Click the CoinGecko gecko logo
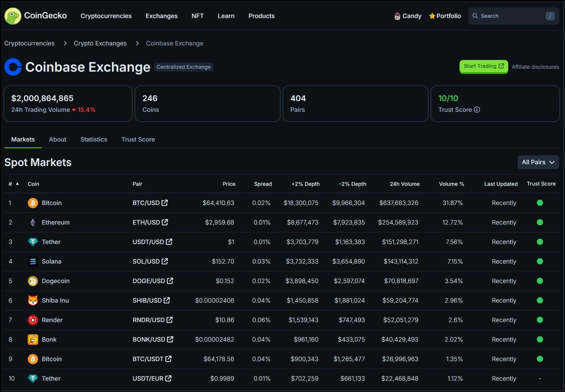Viewport: 565px width, 392px height. pos(13,16)
